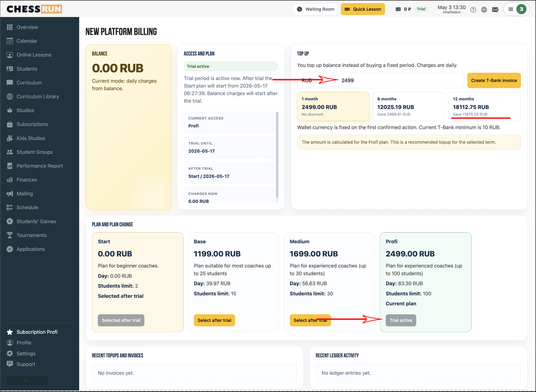Click the Subscription Profi star icon
This screenshot has height=392, width=536.
[x=10, y=332]
